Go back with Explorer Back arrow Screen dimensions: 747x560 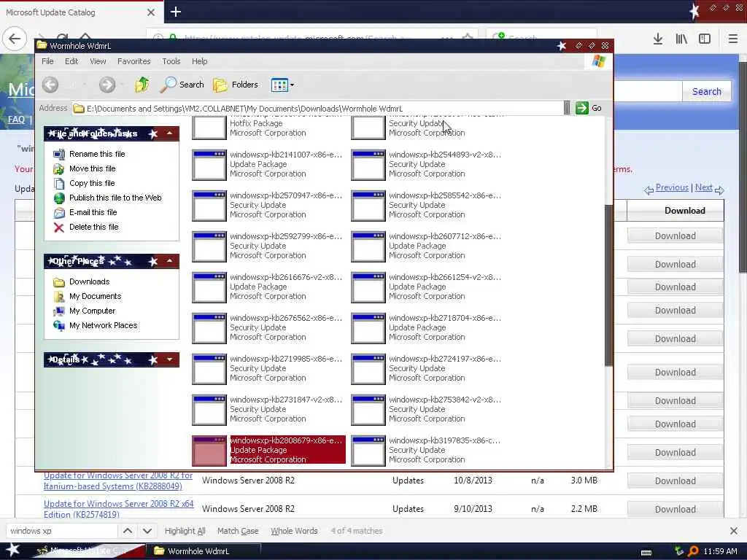tap(50, 85)
